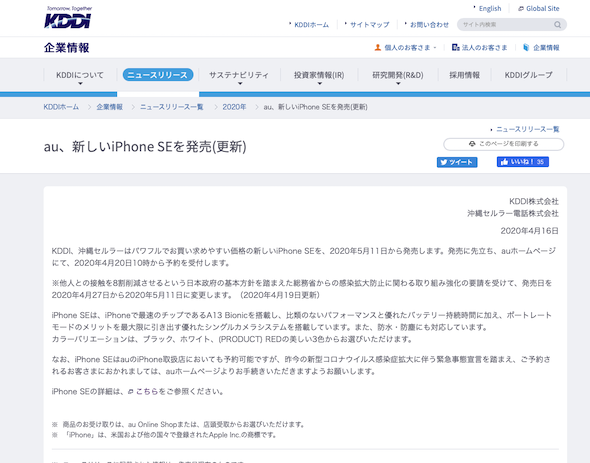Screen dimensions: 590x463
Task: Click the いいね! like button
Action: [523, 162]
